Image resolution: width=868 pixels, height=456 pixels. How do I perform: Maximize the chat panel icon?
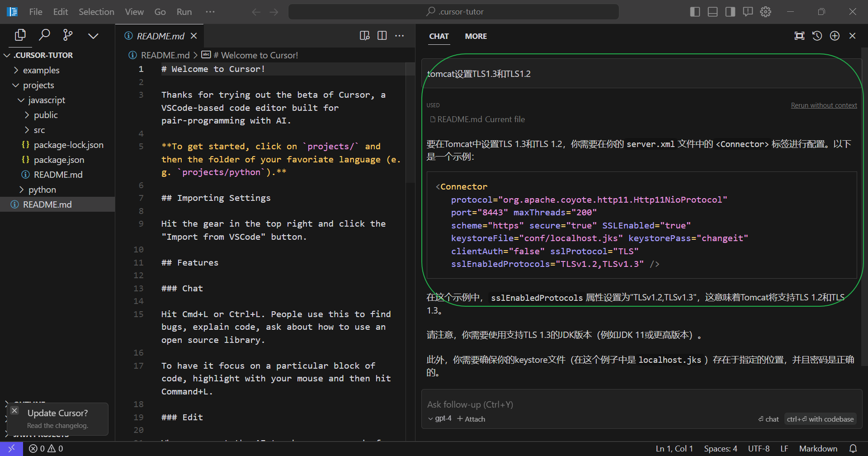click(799, 36)
